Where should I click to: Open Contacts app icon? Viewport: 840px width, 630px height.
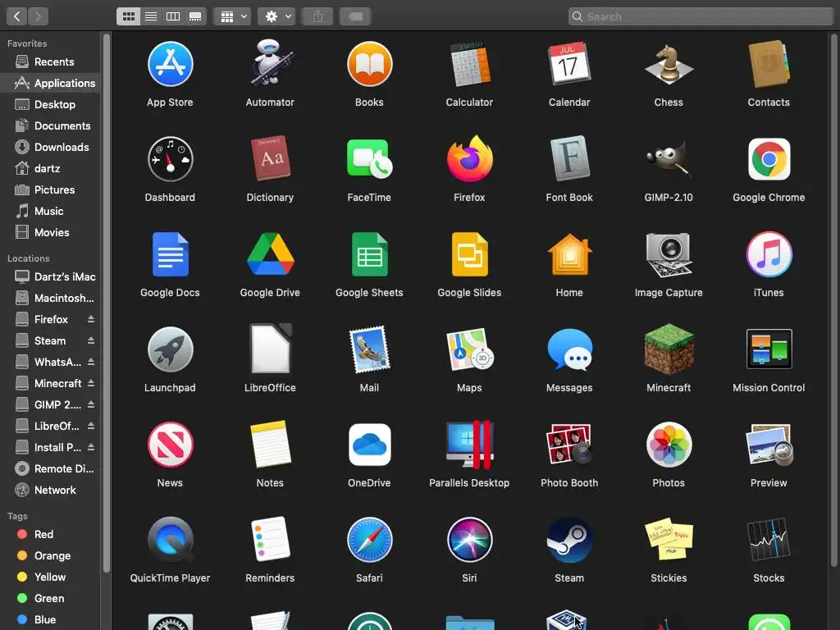coord(768,64)
